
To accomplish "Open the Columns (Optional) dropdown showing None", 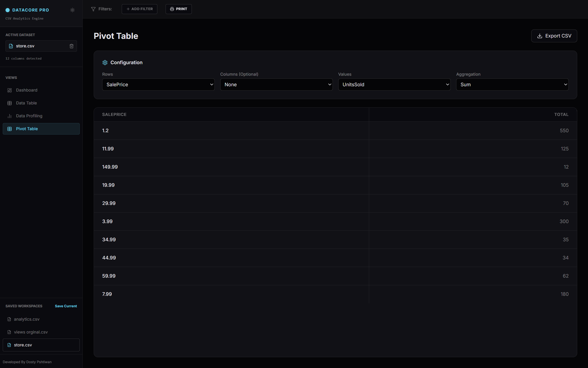I will (x=276, y=84).
